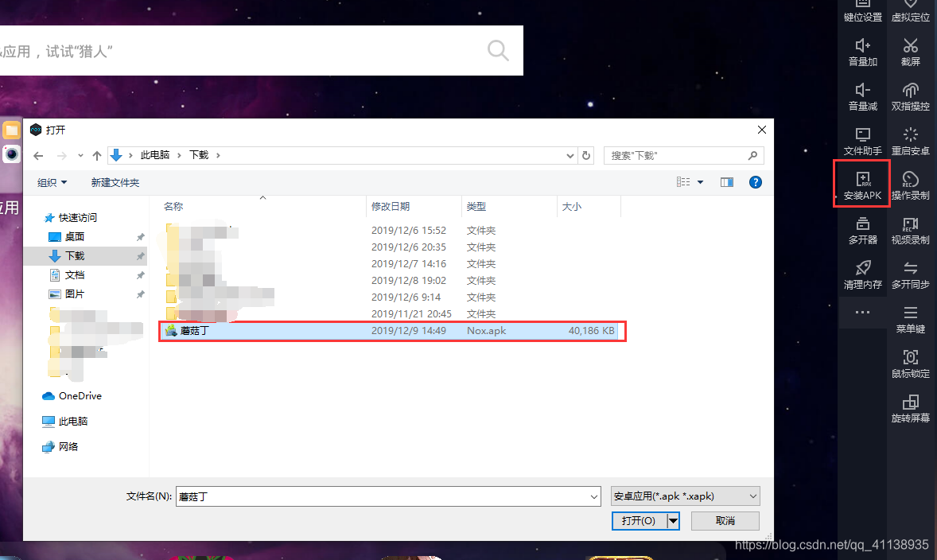Click 取消 cancel button
This screenshot has width=937, height=560.
725,521
